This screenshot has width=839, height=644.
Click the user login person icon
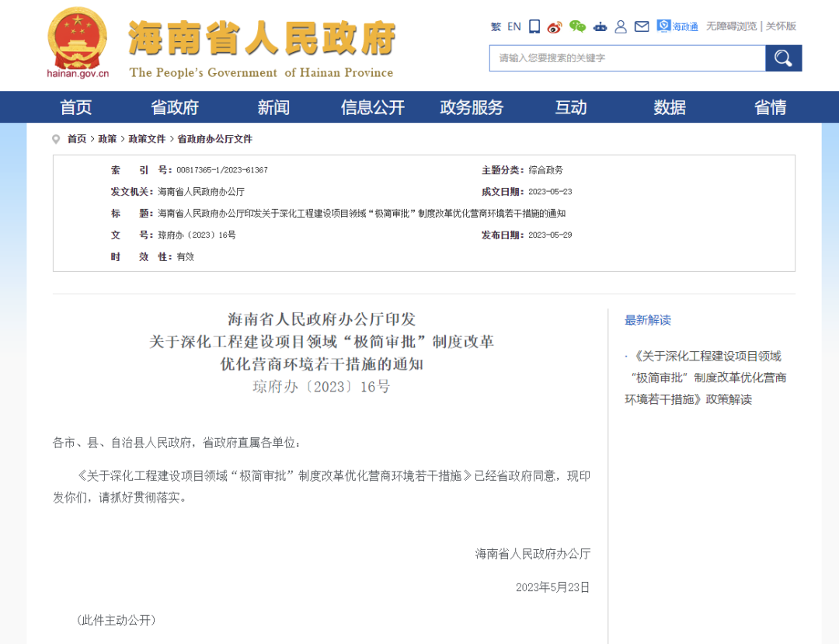click(x=620, y=26)
